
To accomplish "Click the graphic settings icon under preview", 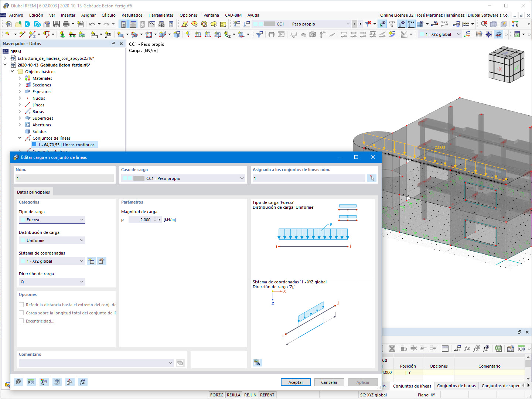I will click(257, 362).
